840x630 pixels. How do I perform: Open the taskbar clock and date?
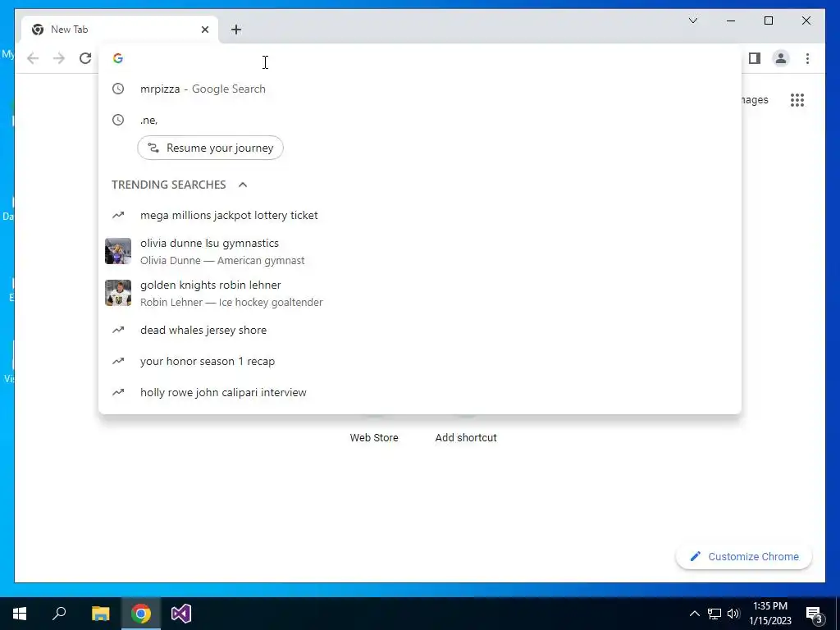(x=770, y=614)
